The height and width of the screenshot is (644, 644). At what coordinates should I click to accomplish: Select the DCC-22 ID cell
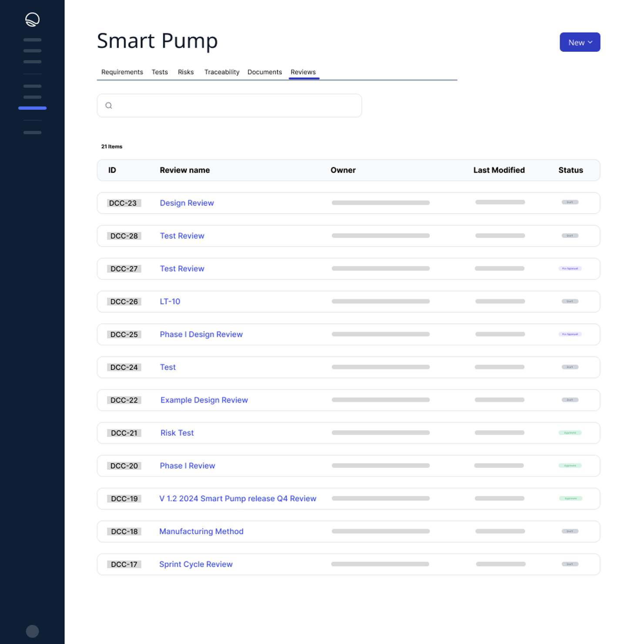tap(124, 400)
